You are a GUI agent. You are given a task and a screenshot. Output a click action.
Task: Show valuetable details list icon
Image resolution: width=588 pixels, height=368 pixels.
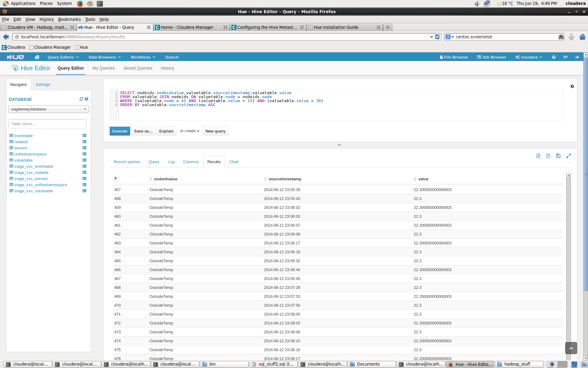(x=84, y=160)
